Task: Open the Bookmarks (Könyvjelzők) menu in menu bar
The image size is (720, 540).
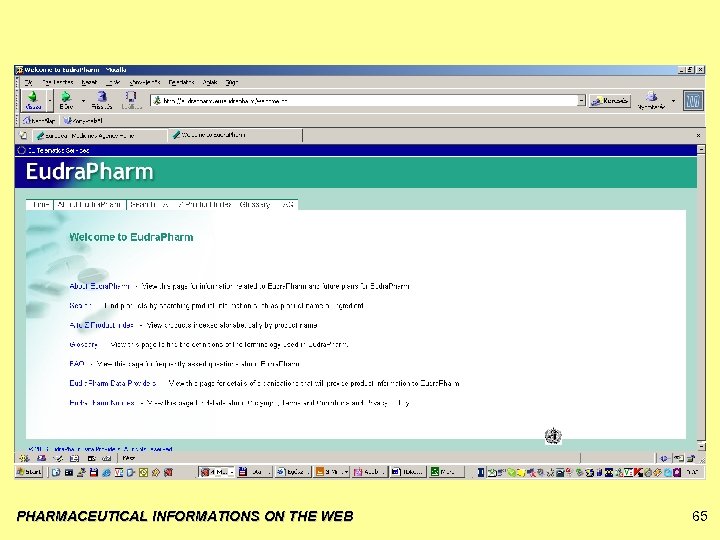Action: point(145,82)
